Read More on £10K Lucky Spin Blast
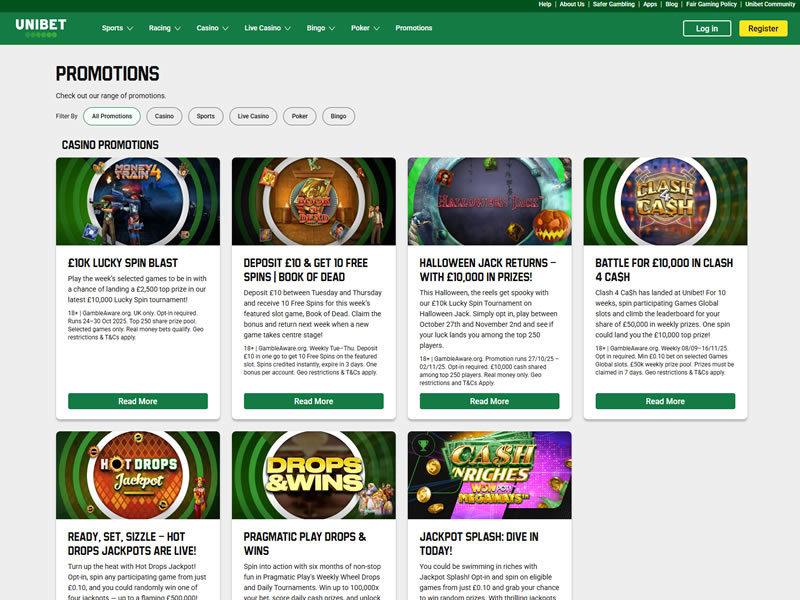The width and height of the screenshot is (800, 600). [138, 401]
